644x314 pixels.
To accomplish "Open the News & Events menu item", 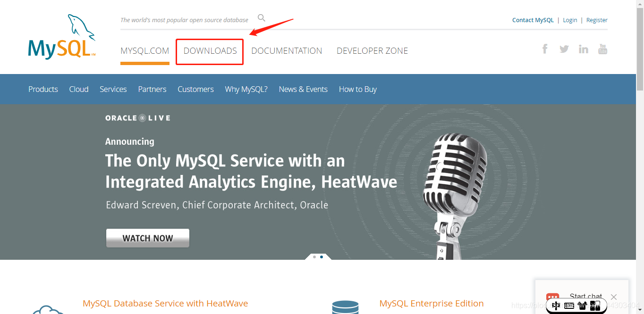I will tap(303, 89).
